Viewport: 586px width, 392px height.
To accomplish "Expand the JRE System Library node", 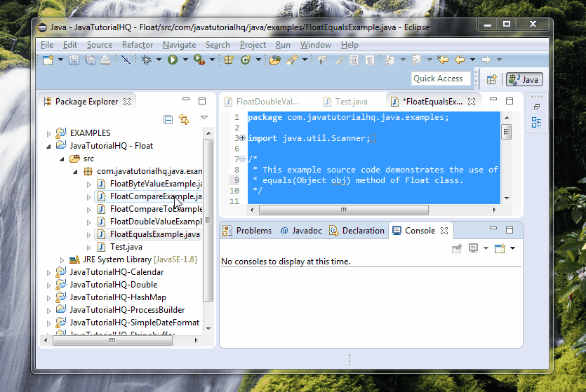I will pyautogui.click(x=62, y=260).
